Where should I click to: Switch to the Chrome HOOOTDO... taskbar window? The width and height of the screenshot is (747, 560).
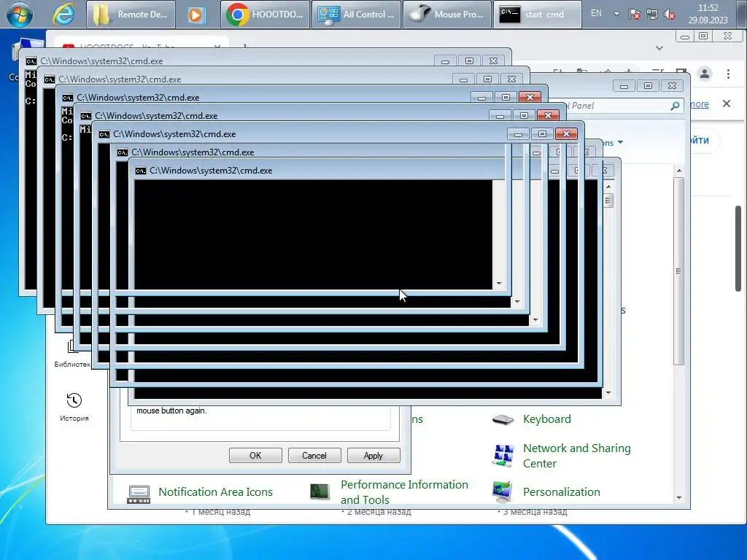[265, 15]
